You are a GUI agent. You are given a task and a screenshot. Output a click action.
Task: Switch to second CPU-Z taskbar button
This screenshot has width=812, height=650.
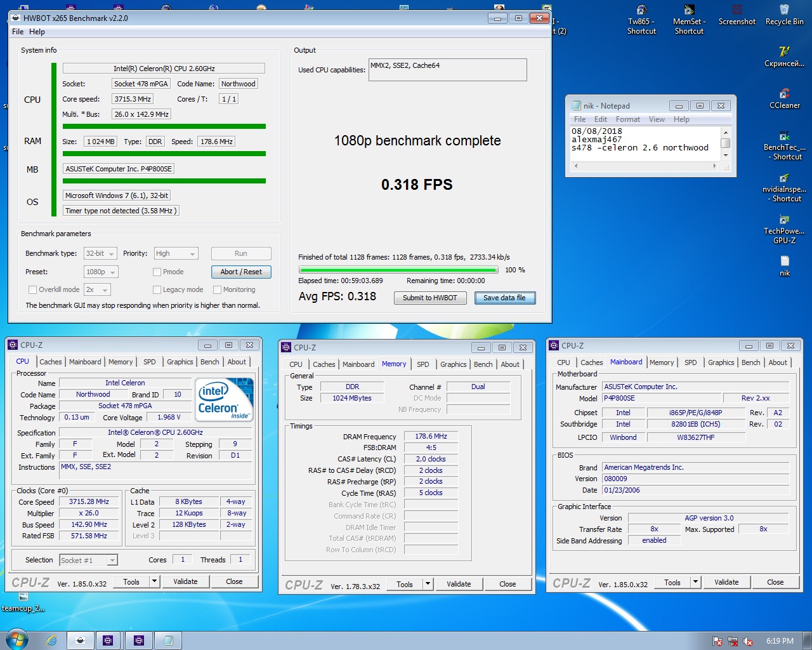click(139, 640)
